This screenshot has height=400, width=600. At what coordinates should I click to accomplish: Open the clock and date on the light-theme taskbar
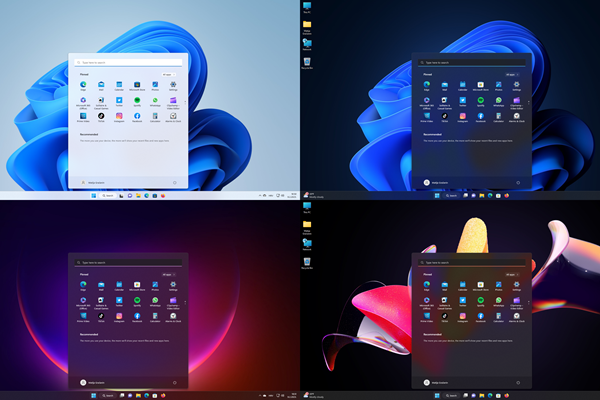[293, 196]
